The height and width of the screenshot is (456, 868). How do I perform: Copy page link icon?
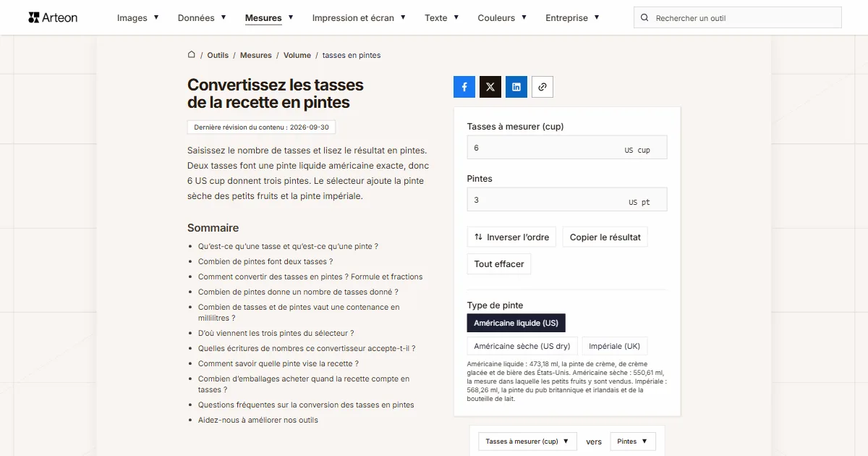542,87
